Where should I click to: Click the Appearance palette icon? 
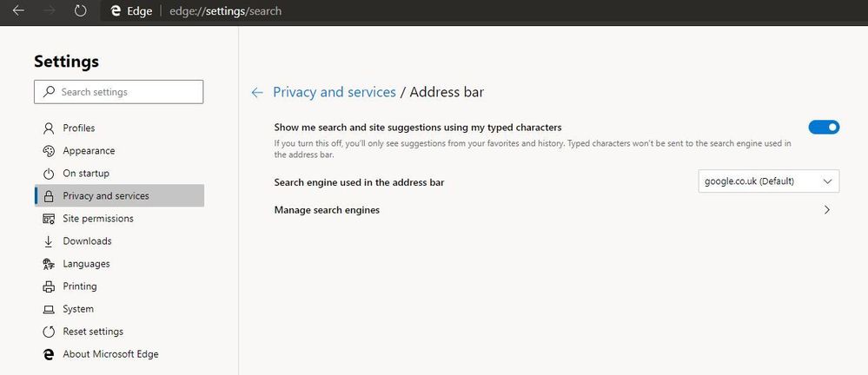coord(49,151)
